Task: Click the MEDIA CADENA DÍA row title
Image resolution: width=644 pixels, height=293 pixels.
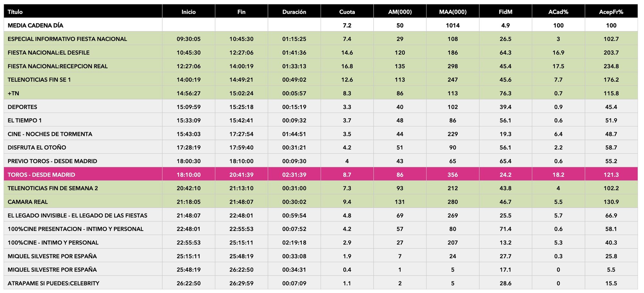Action: coord(35,25)
